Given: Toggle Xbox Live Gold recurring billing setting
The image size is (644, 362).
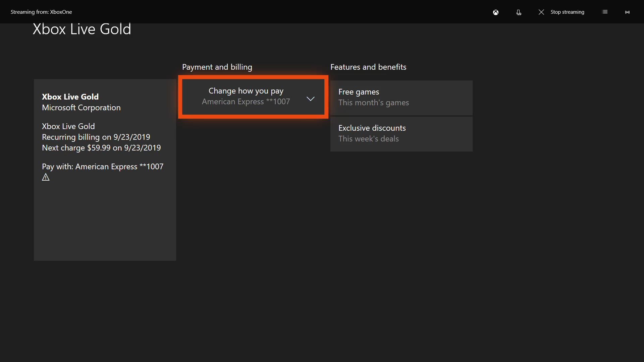Looking at the screenshot, I should (96, 136).
